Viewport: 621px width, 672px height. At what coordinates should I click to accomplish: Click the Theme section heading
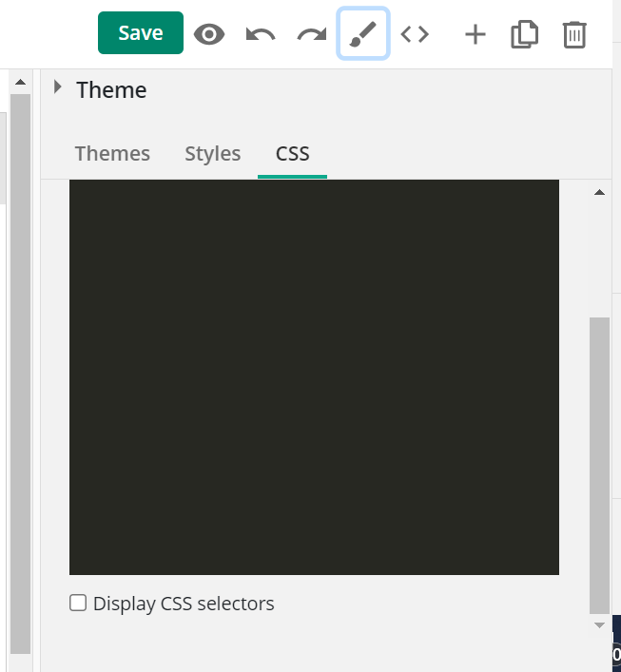pos(111,90)
